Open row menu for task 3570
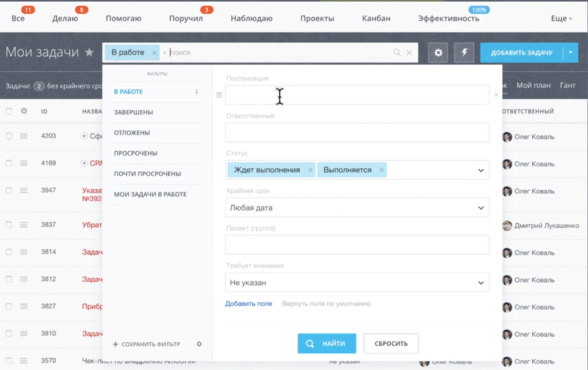Screen dimensions: 588x370 (x=24, y=361)
